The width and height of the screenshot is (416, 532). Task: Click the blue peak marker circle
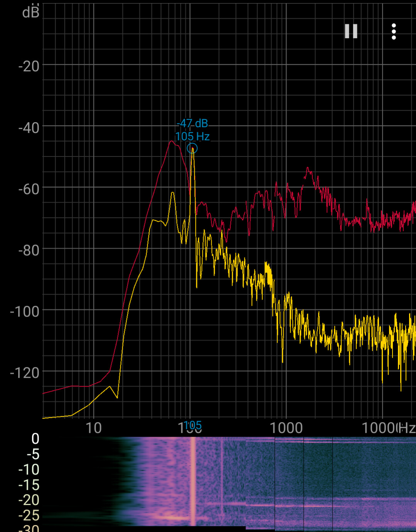click(x=192, y=148)
